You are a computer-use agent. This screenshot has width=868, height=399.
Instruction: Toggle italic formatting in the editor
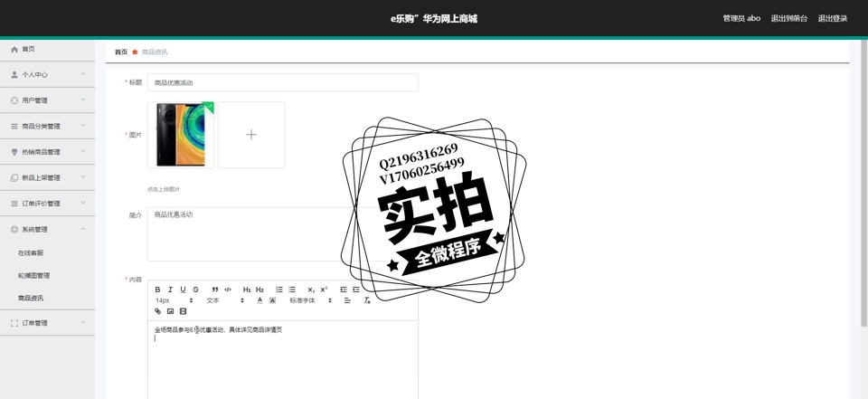pyautogui.click(x=171, y=290)
